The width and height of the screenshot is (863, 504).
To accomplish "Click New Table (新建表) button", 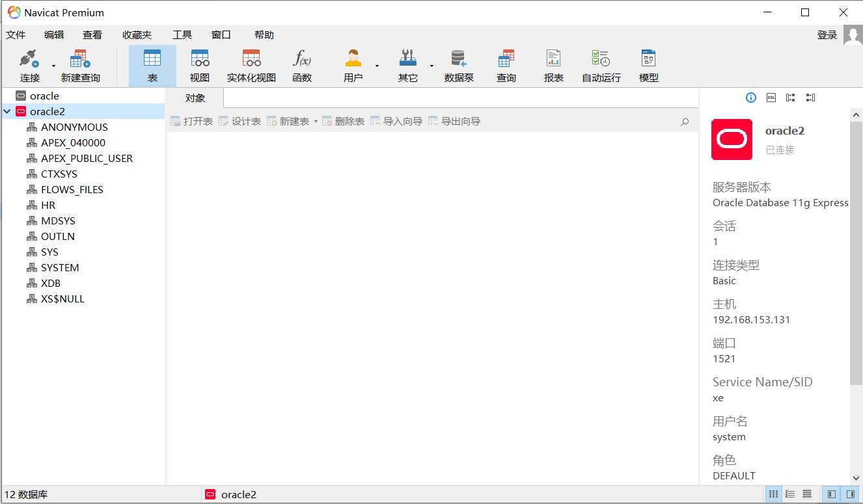I will click(288, 122).
